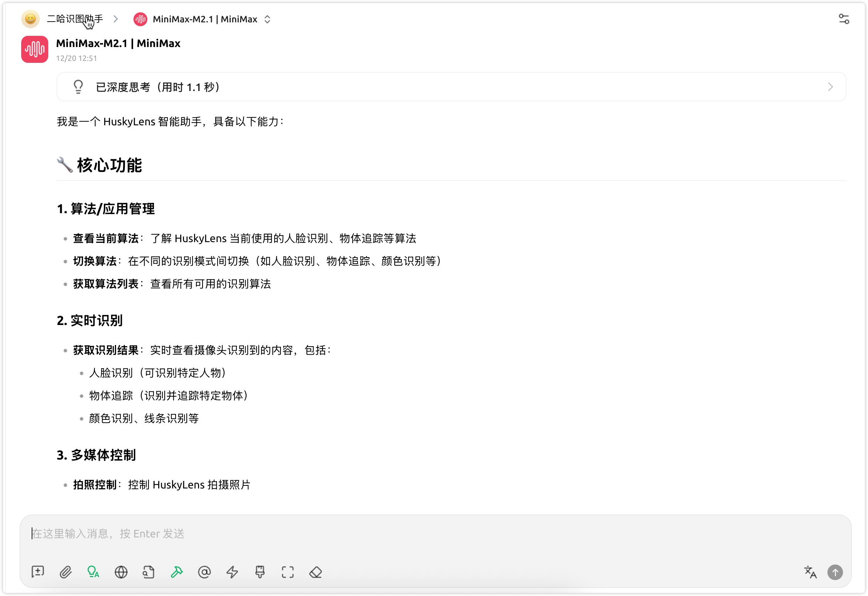Start a new topic with message-plus icon
Screen dimensions: 868x596
click(x=38, y=572)
